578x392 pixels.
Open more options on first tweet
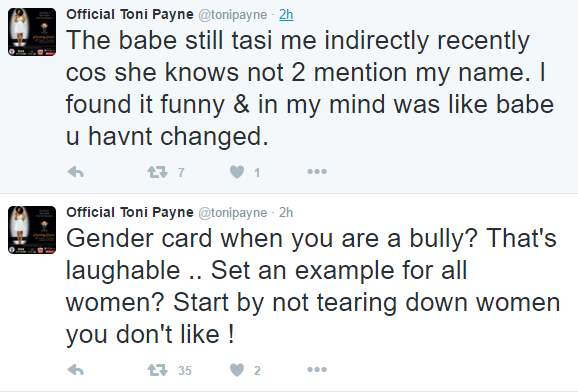(x=317, y=171)
